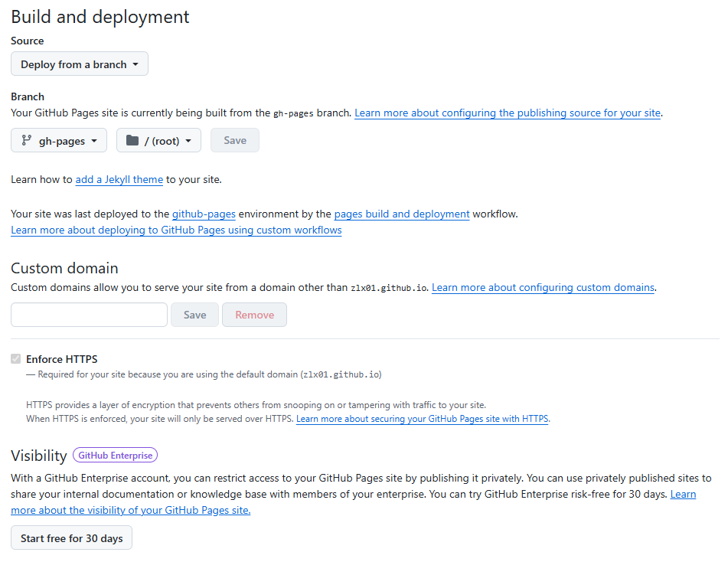
Task: Click the Build and deployment heading
Action: pos(100,17)
